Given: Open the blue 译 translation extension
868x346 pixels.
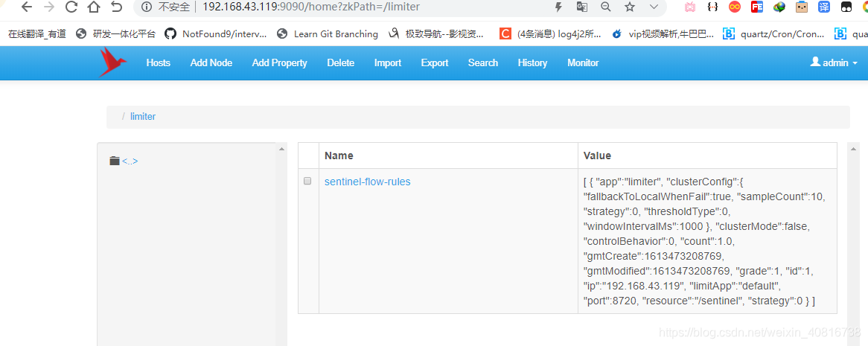Looking at the screenshot, I should (824, 7).
